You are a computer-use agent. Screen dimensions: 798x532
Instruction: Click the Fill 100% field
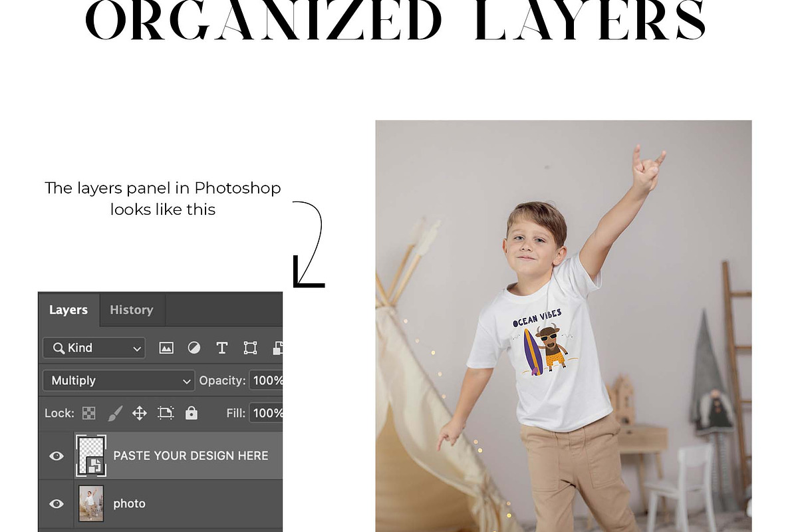266,413
